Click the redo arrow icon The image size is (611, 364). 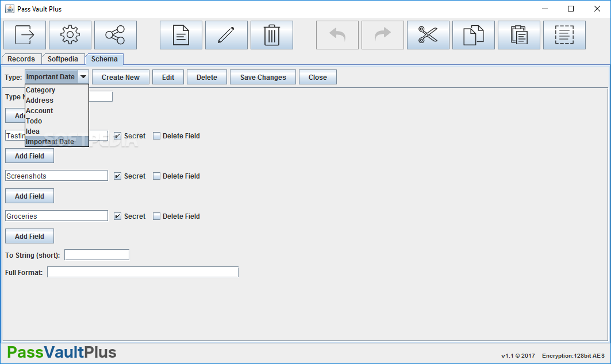click(x=383, y=35)
